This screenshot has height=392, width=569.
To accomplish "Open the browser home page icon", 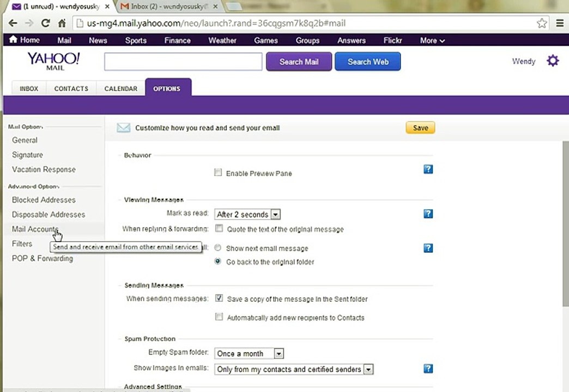I will pyautogui.click(x=62, y=23).
